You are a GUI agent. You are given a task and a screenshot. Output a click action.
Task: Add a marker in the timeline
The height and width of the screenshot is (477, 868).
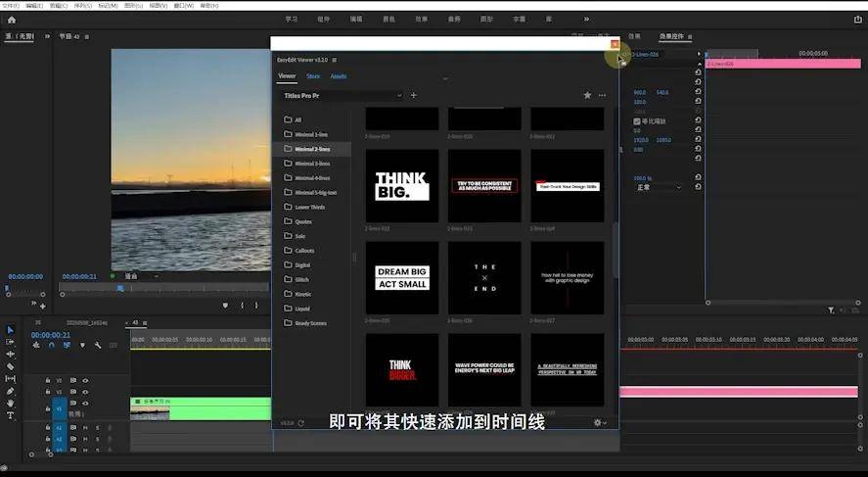tap(82, 345)
